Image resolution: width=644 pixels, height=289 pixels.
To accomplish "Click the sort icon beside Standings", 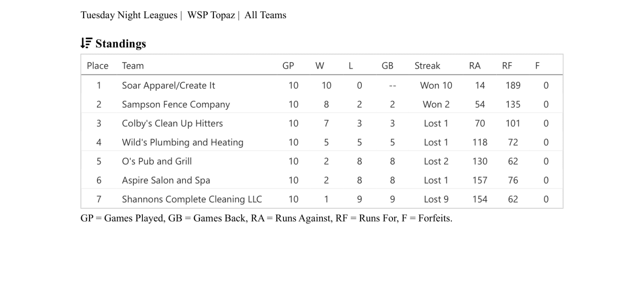I will (86, 43).
